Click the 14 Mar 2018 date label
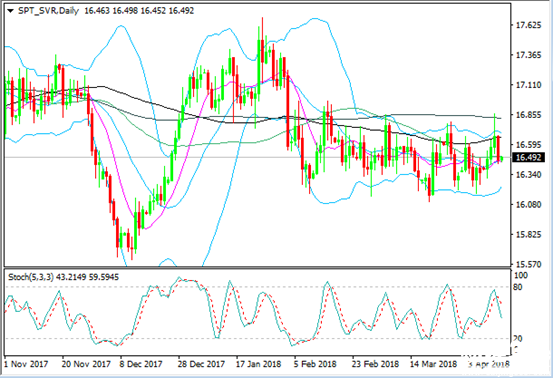The image size is (556, 382). click(433, 364)
